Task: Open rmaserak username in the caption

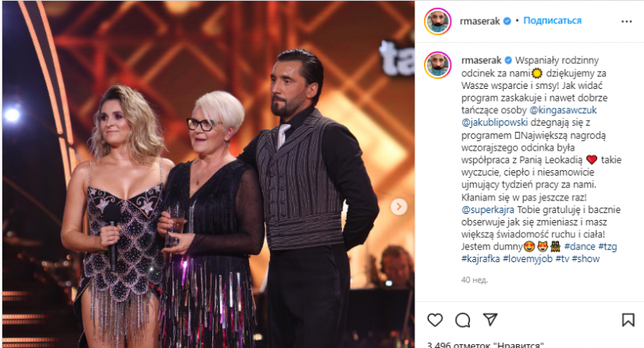Action: [x=482, y=60]
